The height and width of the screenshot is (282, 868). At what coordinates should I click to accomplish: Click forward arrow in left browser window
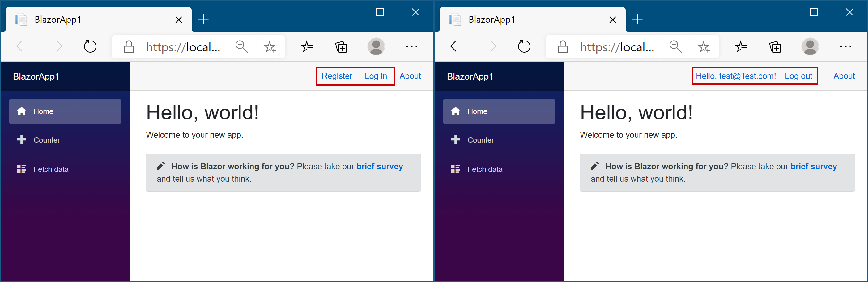click(x=56, y=46)
